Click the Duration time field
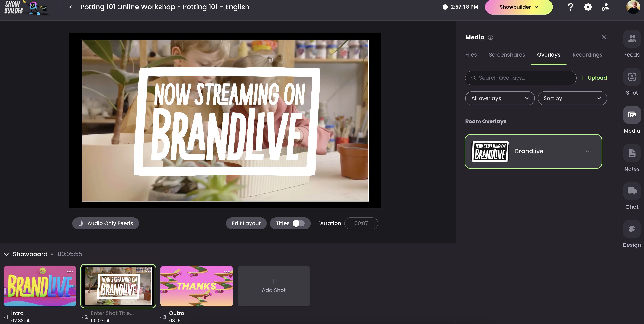 click(361, 223)
